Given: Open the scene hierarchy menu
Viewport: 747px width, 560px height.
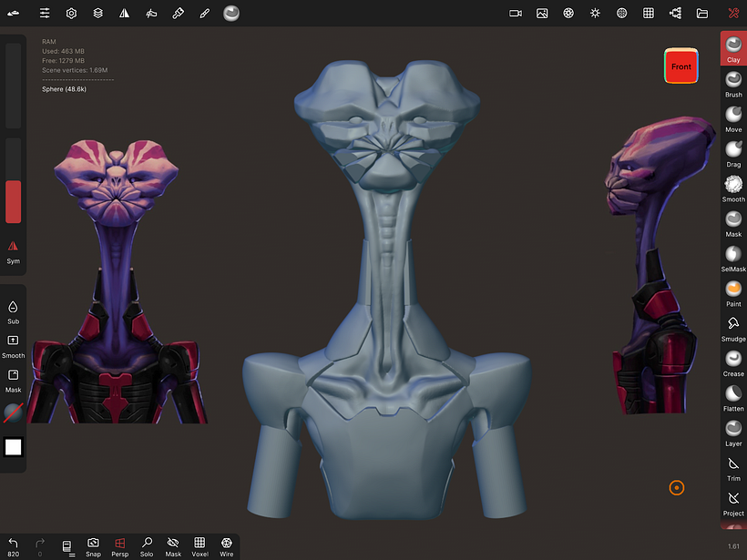Looking at the screenshot, I should point(675,14).
